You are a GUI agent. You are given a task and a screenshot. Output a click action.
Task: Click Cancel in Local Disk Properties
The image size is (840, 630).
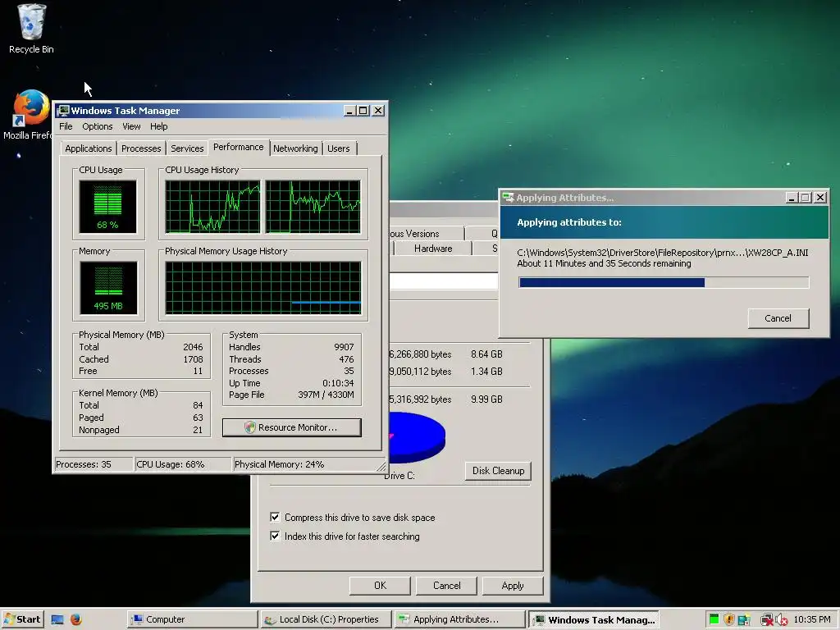pos(446,586)
